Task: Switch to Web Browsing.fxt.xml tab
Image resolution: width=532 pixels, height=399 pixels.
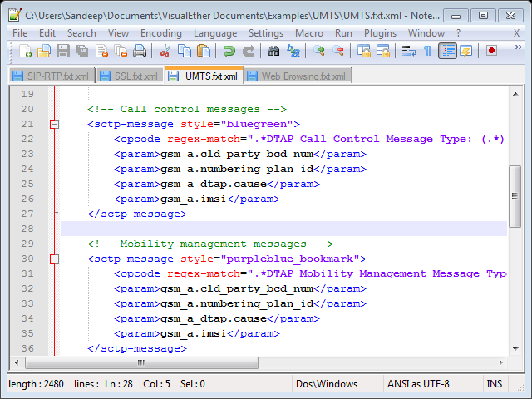Action: click(298, 76)
